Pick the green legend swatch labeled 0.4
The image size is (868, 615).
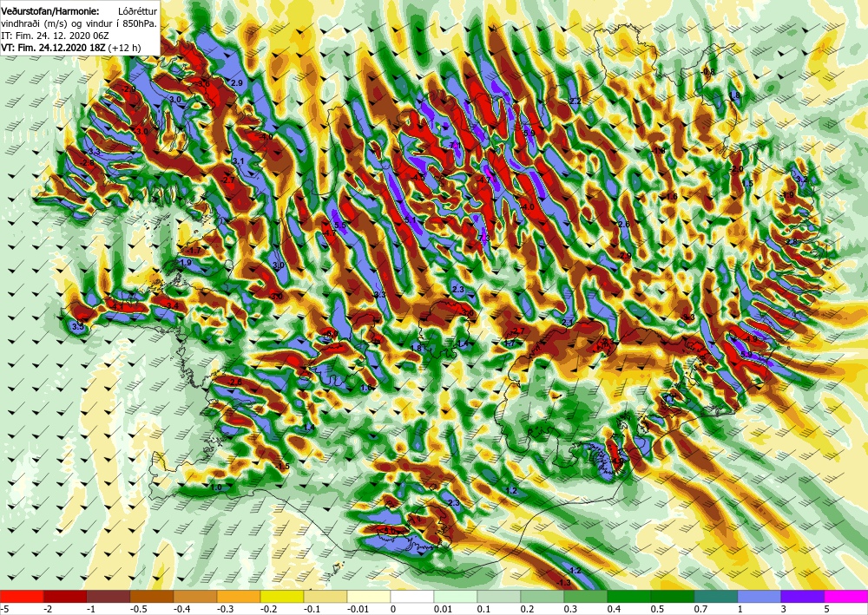coord(629,596)
